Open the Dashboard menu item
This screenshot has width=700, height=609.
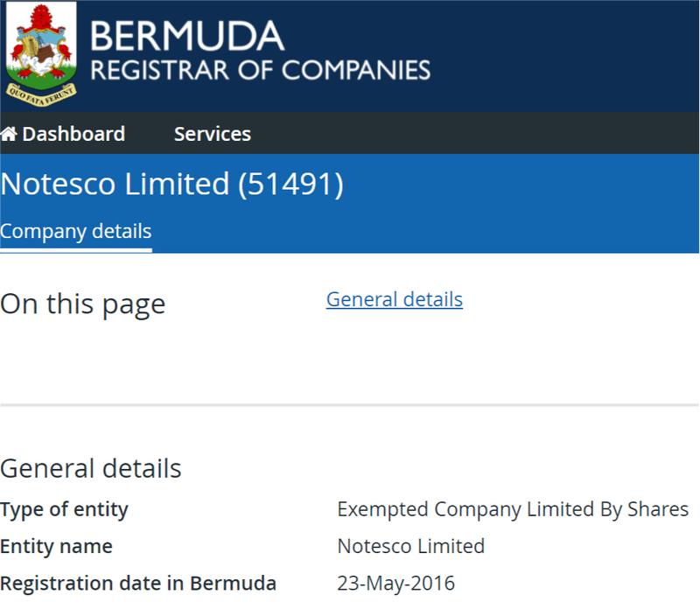73,134
